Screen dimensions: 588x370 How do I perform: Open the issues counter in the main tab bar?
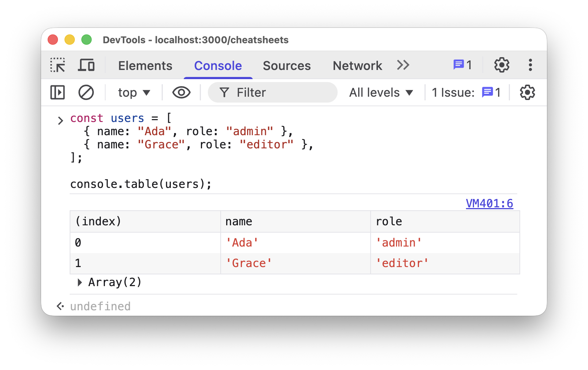463,65
